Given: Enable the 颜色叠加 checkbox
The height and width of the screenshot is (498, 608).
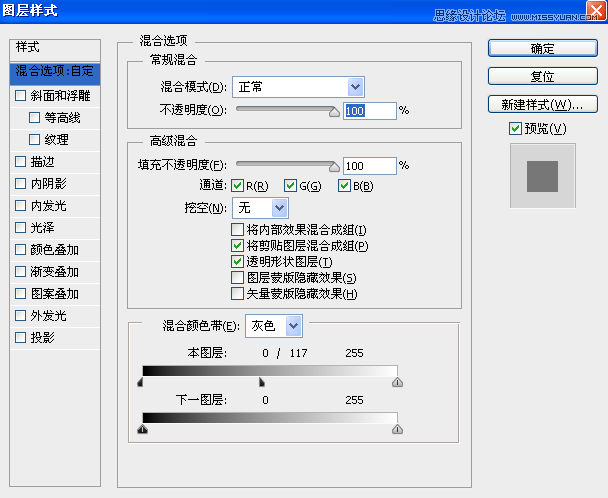Looking at the screenshot, I should click(x=21, y=250).
